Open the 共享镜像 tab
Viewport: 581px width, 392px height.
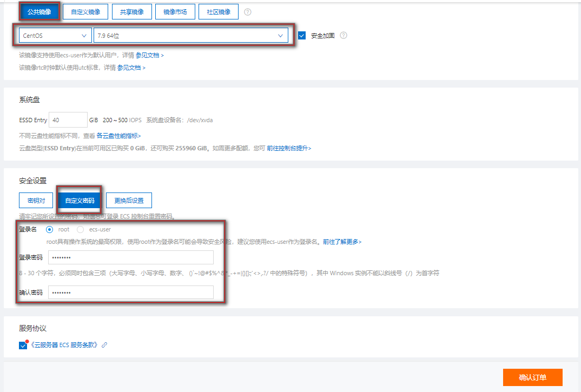[x=131, y=11]
